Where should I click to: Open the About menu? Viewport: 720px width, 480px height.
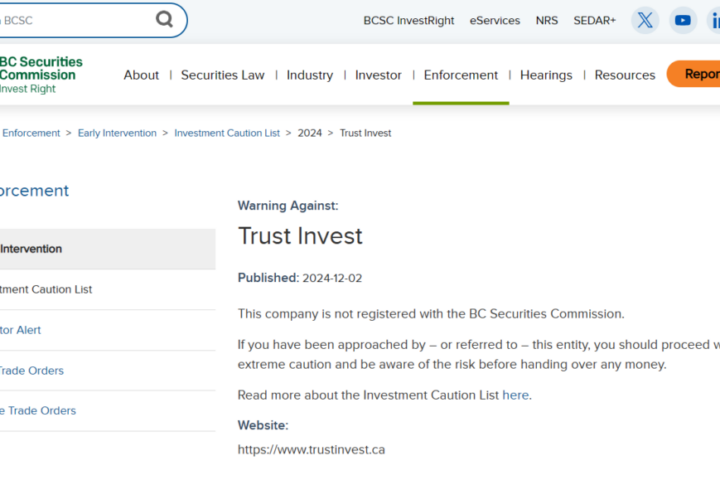point(141,75)
